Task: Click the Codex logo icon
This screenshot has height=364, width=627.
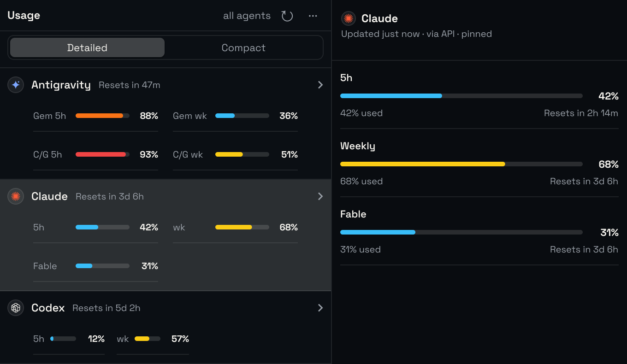Action: point(16,308)
